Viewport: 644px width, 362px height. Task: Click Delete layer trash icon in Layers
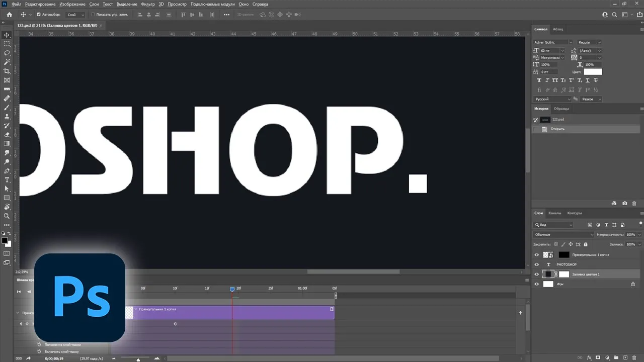pos(634,358)
